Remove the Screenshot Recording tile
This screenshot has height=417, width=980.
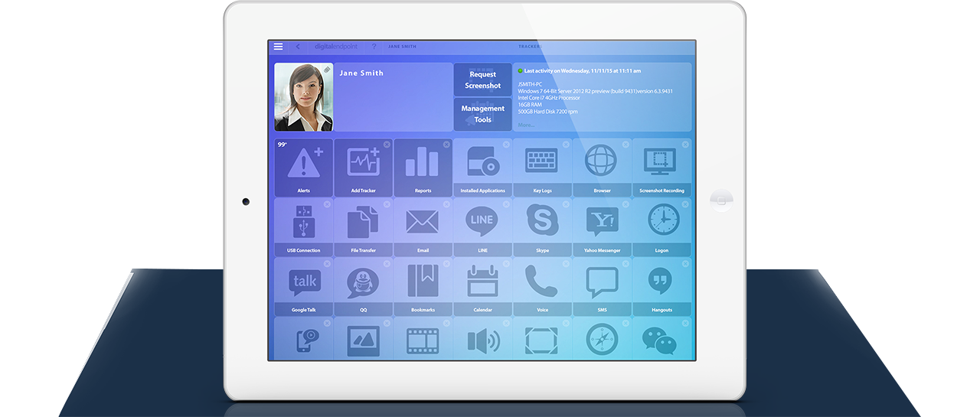pyautogui.click(x=685, y=144)
